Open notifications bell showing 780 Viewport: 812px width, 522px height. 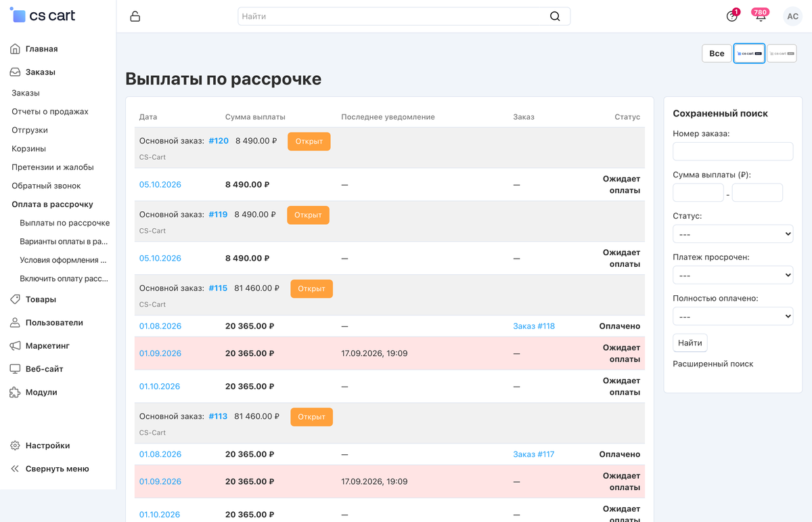point(761,16)
